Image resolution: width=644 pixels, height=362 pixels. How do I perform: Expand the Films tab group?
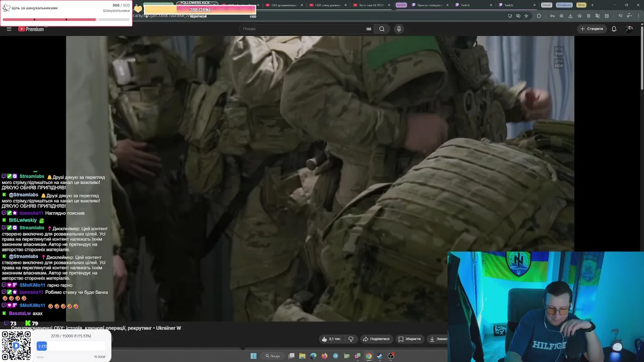click(x=581, y=5)
